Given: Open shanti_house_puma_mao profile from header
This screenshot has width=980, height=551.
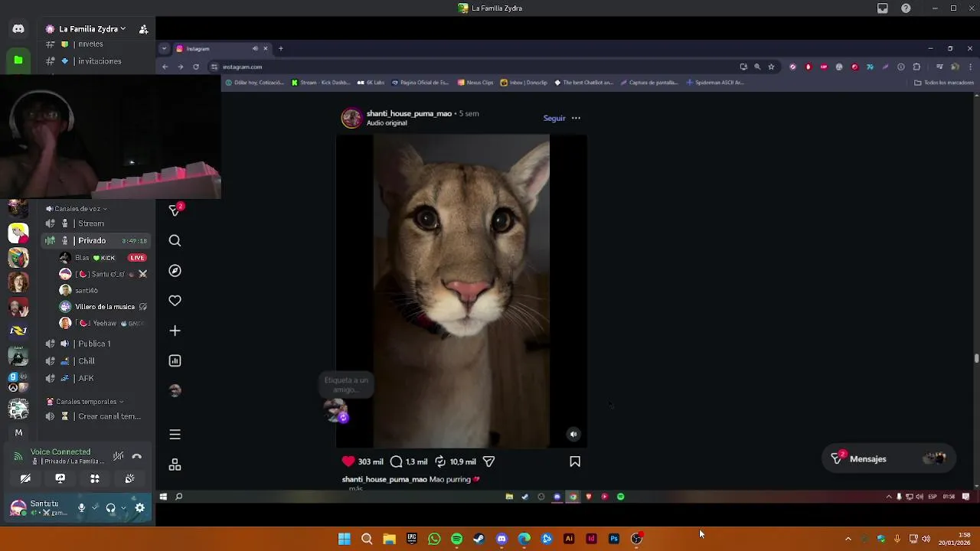Looking at the screenshot, I should point(409,113).
